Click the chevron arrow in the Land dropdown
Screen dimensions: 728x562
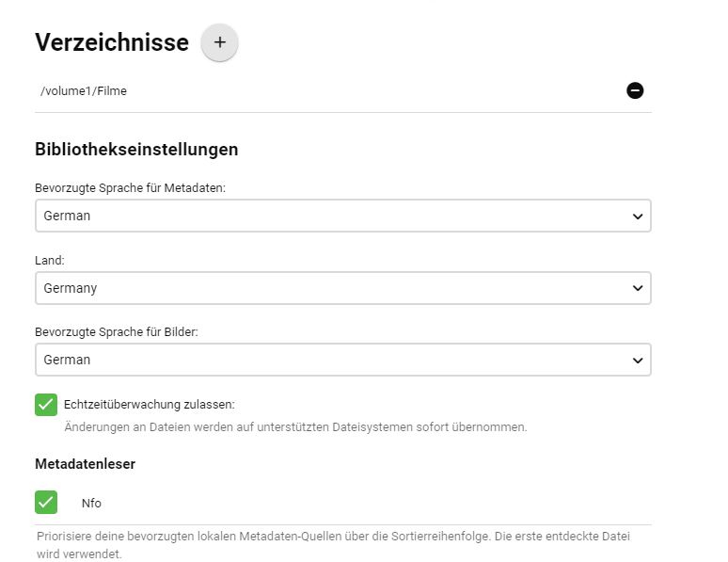tap(638, 288)
